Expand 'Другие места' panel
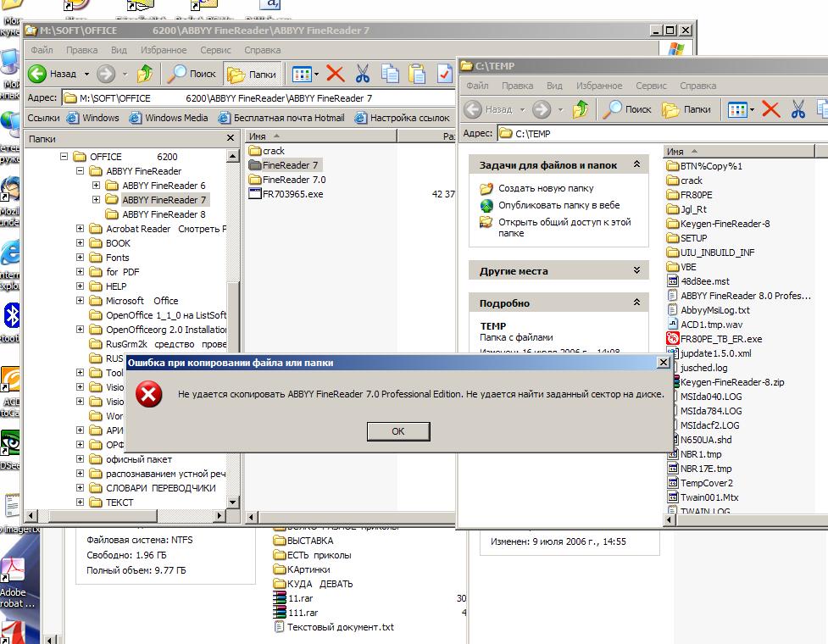This screenshot has width=828, height=644. point(636,271)
